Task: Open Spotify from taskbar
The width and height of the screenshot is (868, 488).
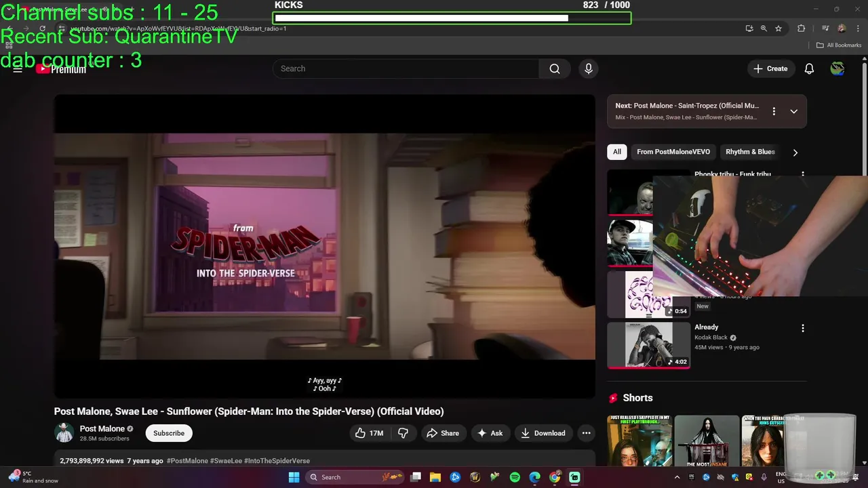Action: point(515,477)
